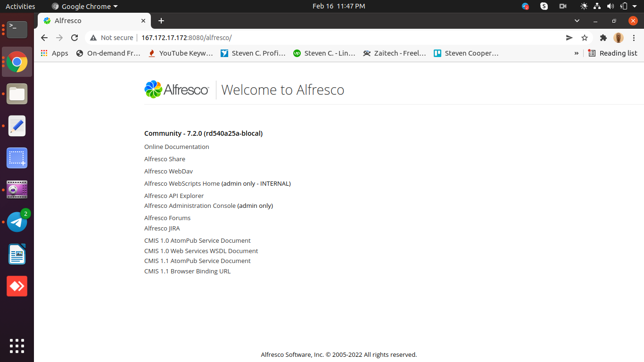The height and width of the screenshot is (362, 644).
Task: Open Google Chrome dock icon
Action: coord(17,62)
